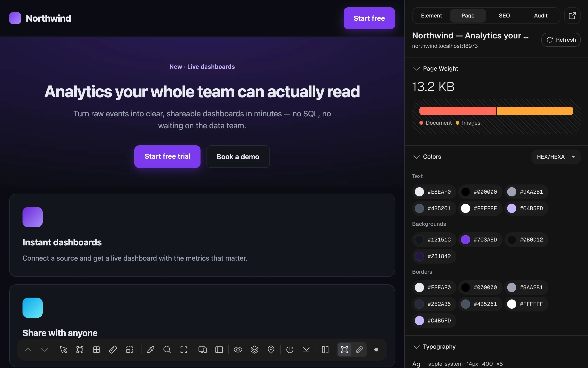The height and width of the screenshot is (368, 588).
Task: Click the #E8EAF0 border color swatch
Action: point(434,287)
